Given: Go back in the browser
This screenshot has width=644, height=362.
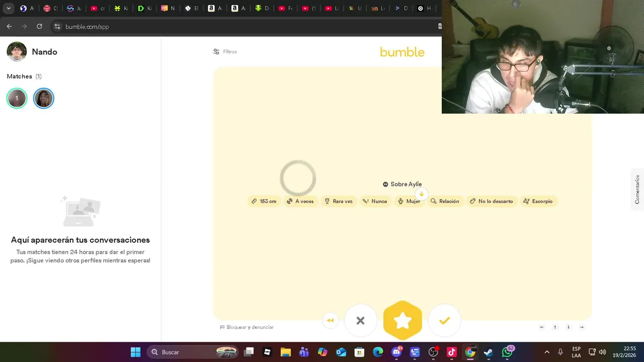Looking at the screenshot, I should pyautogui.click(x=9, y=27).
